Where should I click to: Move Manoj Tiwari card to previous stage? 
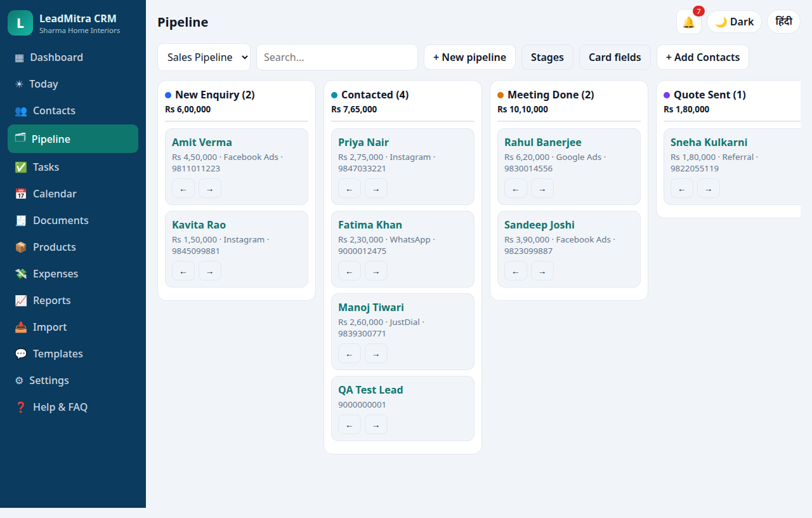(350, 354)
